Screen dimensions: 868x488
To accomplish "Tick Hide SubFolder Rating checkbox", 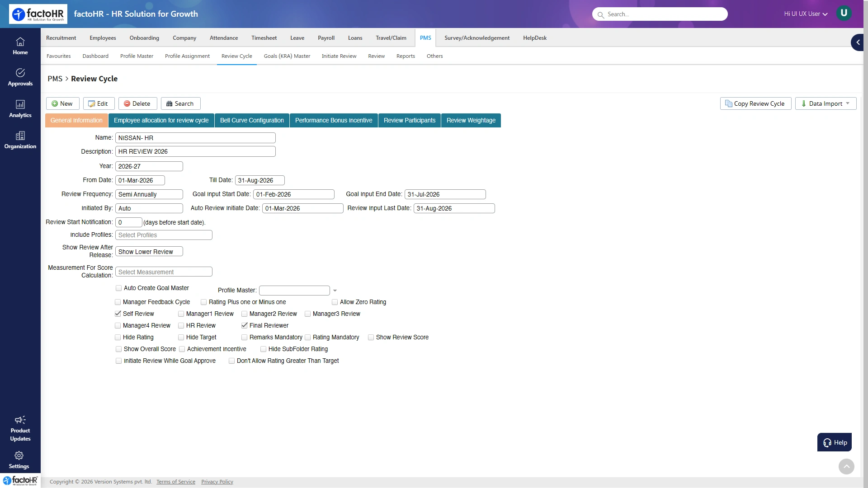I will pyautogui.click(x=263, y=349).
